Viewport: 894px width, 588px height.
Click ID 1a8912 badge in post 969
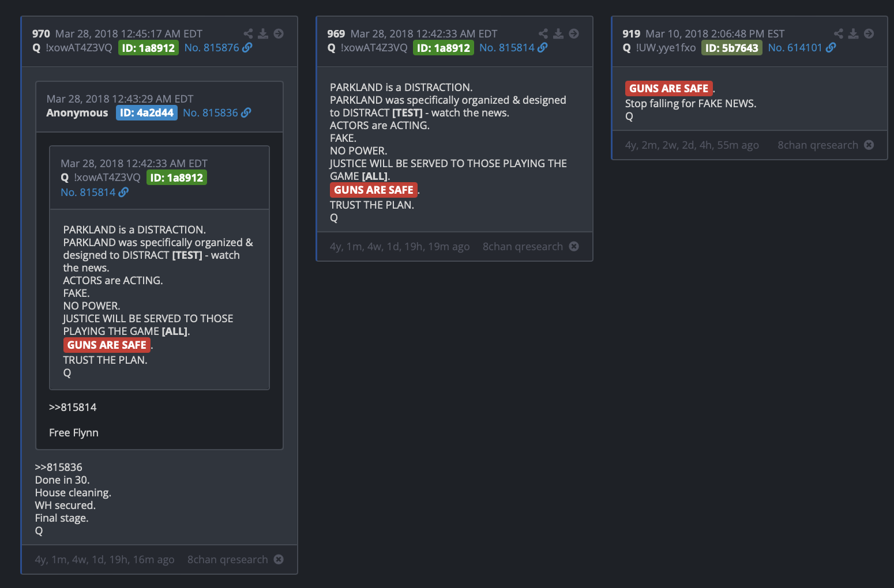[444, 48]
